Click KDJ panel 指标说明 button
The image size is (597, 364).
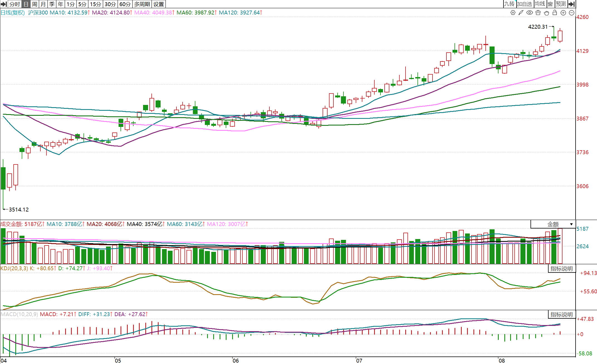tap(561, 269)
